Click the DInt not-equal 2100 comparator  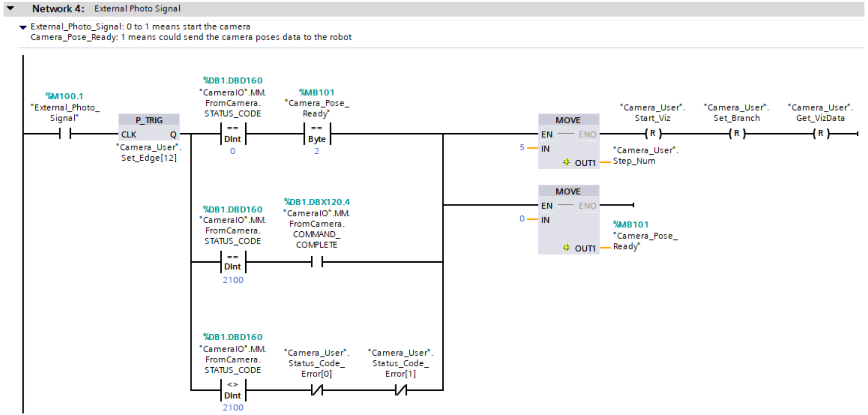click(233, 390)
